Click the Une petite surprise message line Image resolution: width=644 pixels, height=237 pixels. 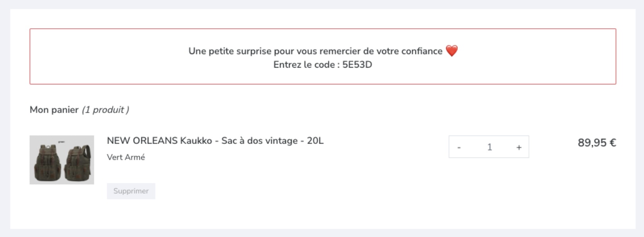[x=315, y=51]
